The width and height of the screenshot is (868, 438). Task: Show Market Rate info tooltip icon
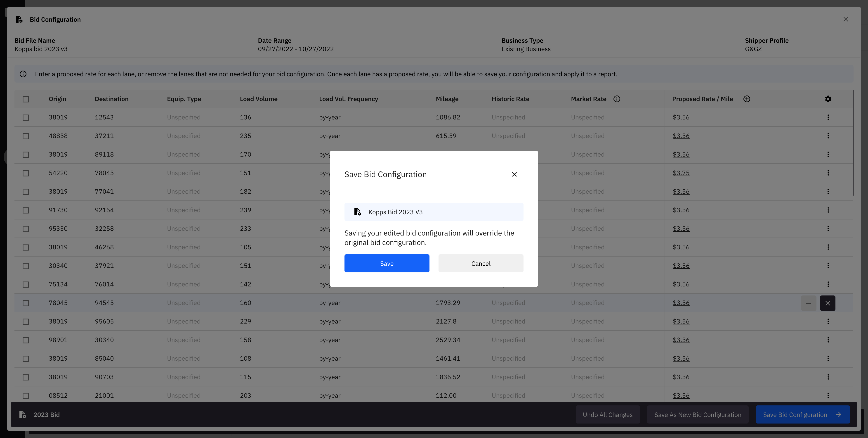tap(617, 99)
